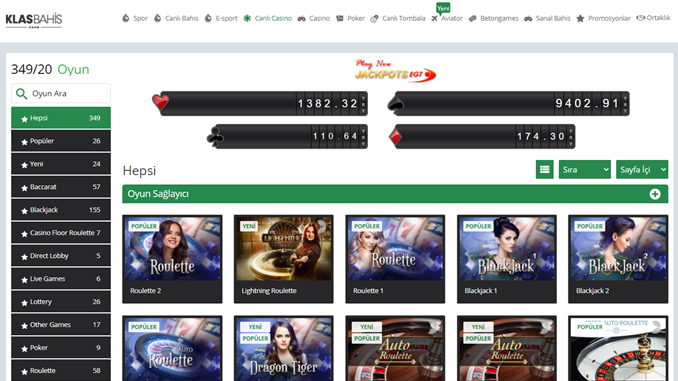Click the magnifier search icon
Viewport: 678px width, 381px height.
(x=21, y=93)
